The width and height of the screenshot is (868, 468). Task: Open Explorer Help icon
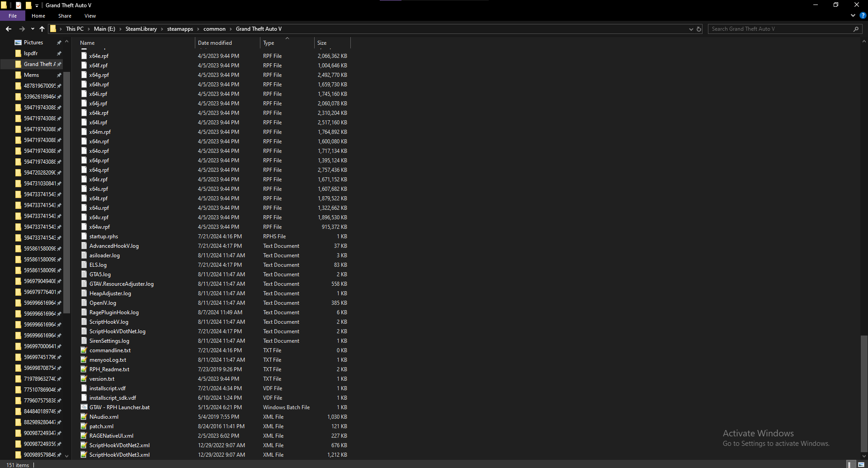pos(863,15)
